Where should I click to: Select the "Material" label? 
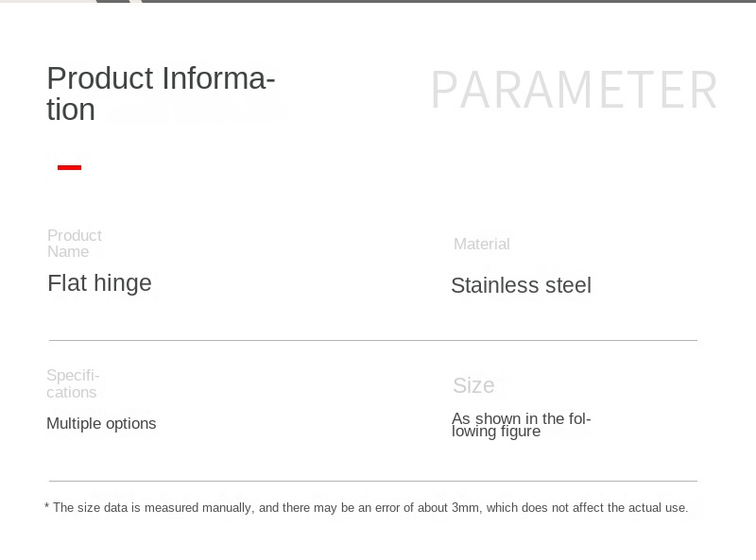(481, 245)
